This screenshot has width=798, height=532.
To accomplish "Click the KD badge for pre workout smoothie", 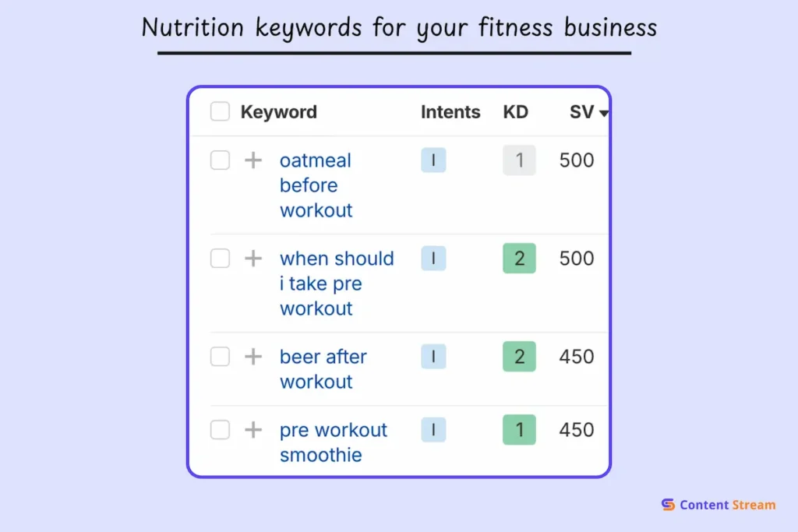I will [x=519, y=430].
